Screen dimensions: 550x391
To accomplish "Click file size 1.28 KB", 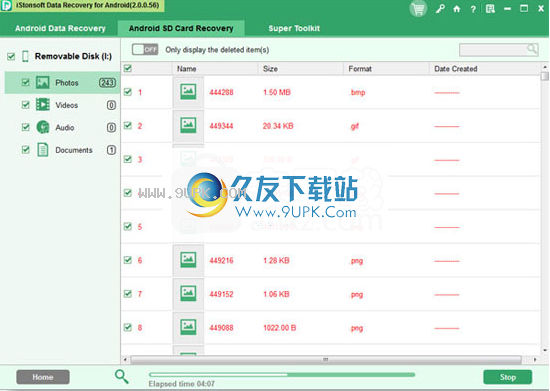I will click(x=276, y=260).
